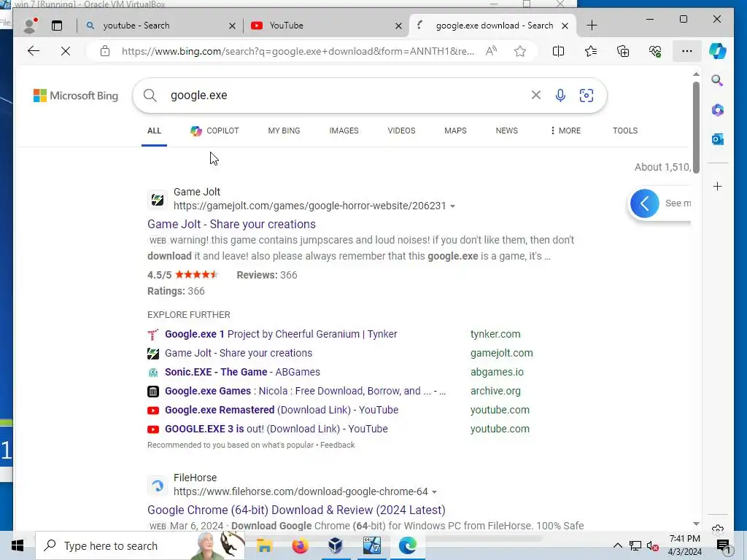Open Browser essentials heart icon
Screen dimensions: 747x560
click(655, 51)
